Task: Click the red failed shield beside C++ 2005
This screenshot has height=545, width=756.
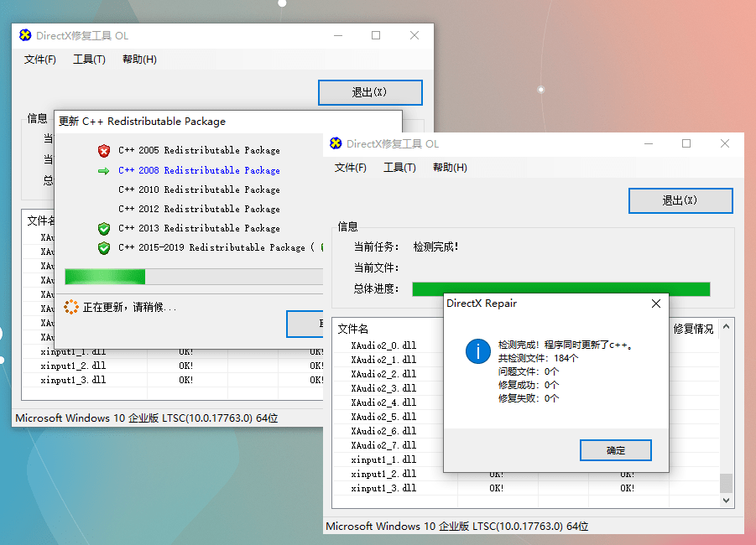Action: (x=104, y=151)
